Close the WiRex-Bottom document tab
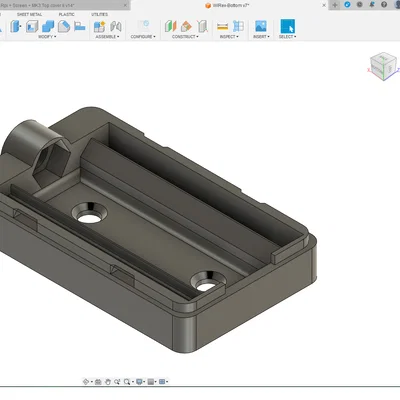Viewport: 400px width, 400px height. click(x=324, y=5)
